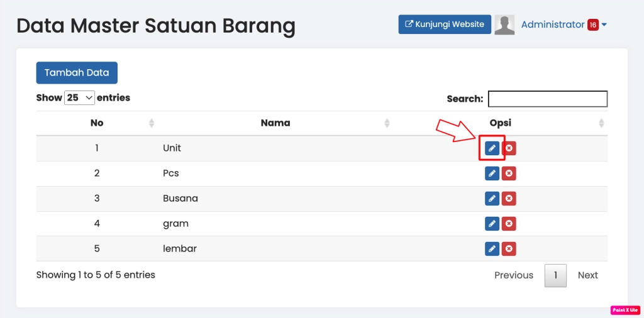Sort table by Opsi column

tap(501, 123)
